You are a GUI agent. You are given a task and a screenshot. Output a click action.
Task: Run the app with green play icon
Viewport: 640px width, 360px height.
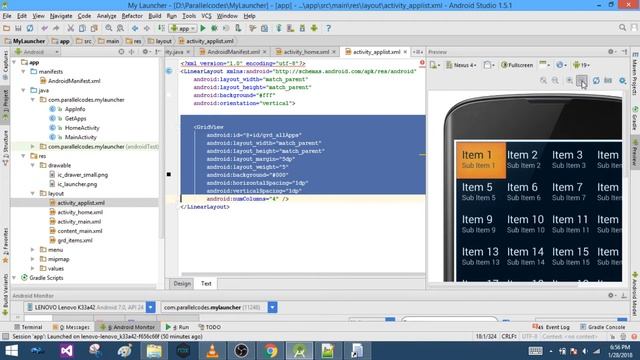click(203, 28)
